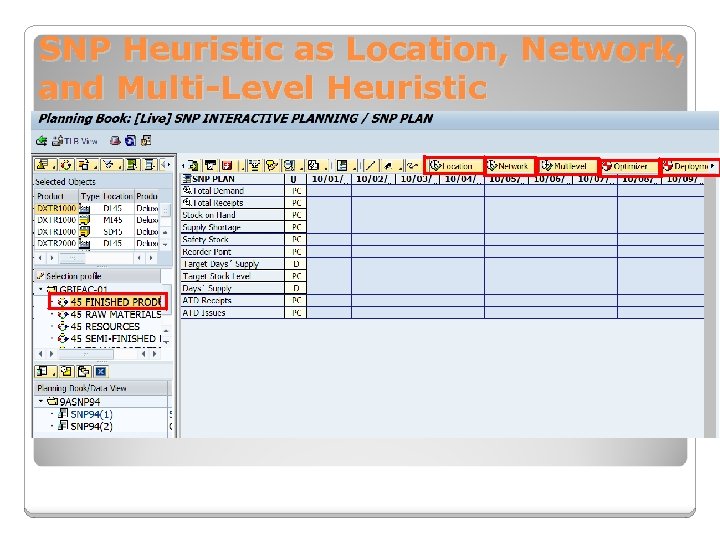Collapse the 9ASNP94 planning book folder
Screen dimensions: 720x540
tap(41, 401)
